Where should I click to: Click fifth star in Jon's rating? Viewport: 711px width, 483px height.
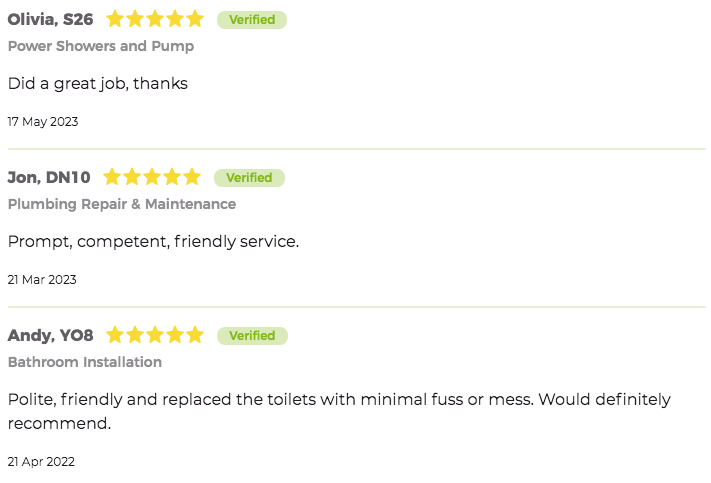pyautogui.click(x=192, y=177)
